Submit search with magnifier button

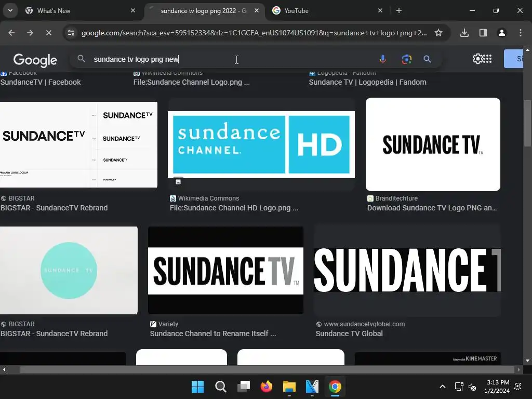[x=427, y=59]
